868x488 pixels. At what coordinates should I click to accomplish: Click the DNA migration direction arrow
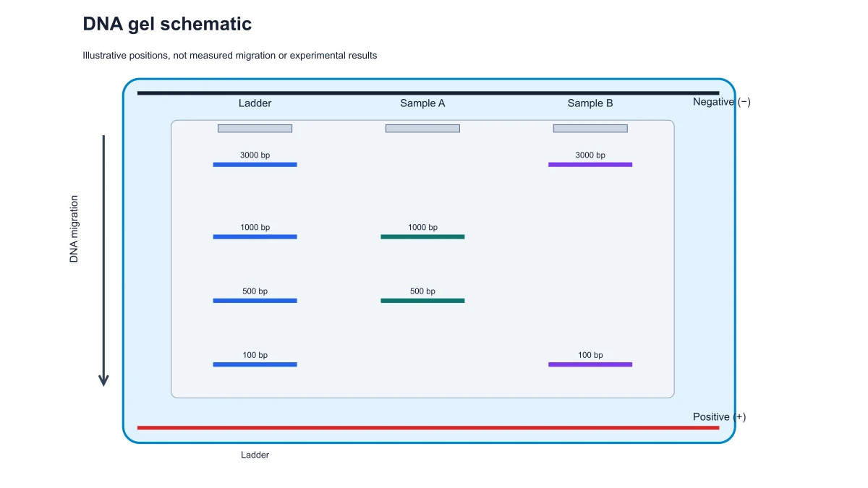tap(103, 260)
